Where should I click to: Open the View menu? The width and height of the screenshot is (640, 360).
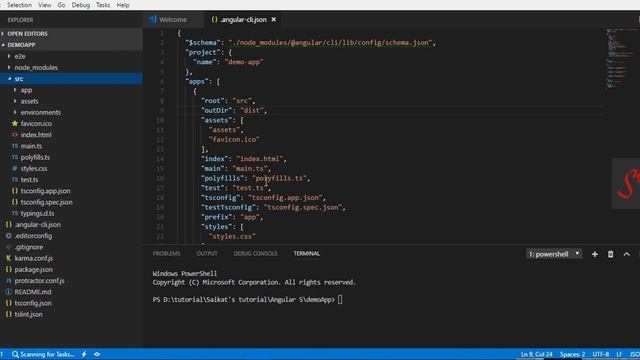pos(44,5)
